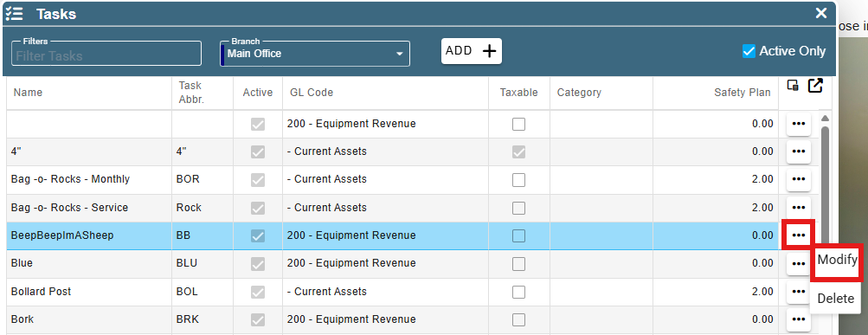
Task: Open the three-dot menu for Blue row
Action: 798,263
